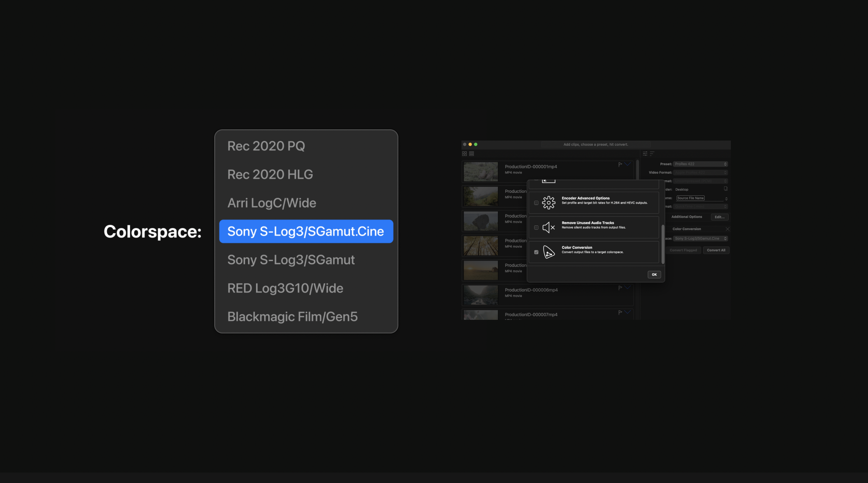Screen dimensions: 868x483
Task: Click the phone/device icon beside Desktop folder
Action: coord(725,188)
